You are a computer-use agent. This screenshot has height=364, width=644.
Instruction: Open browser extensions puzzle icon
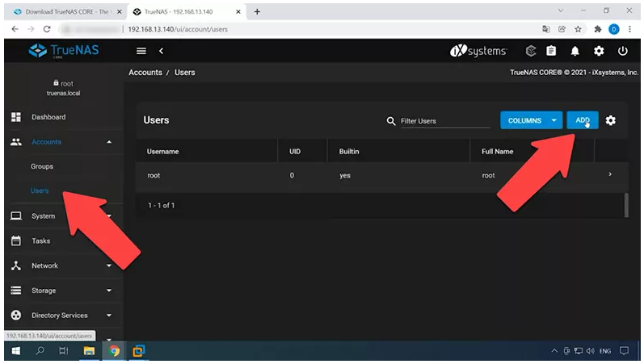(598, 29)
